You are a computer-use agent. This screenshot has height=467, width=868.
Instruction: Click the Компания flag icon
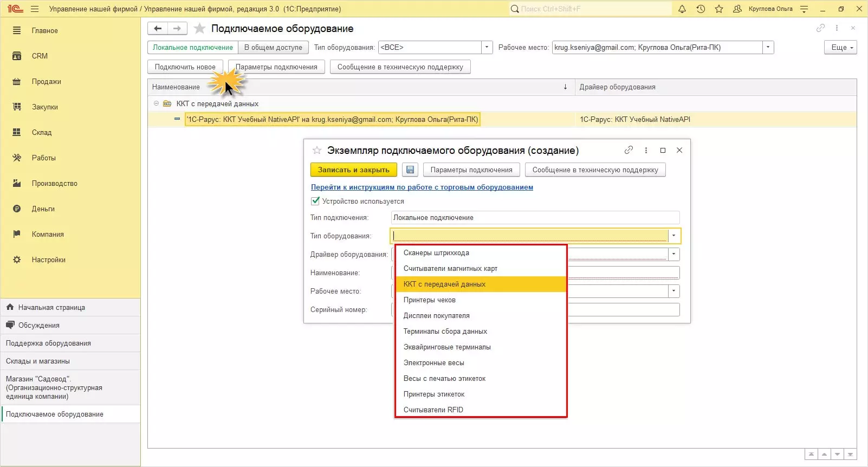[17, 234]
